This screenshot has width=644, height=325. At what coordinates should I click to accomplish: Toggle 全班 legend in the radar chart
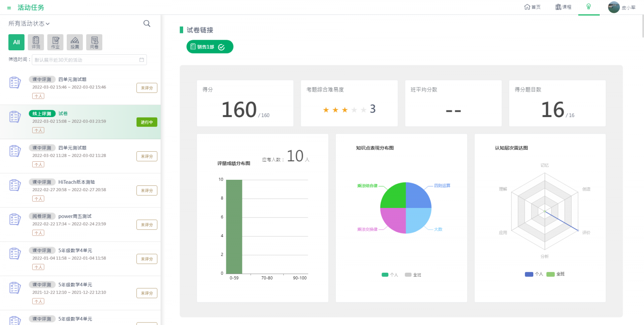tap(556, 274)
